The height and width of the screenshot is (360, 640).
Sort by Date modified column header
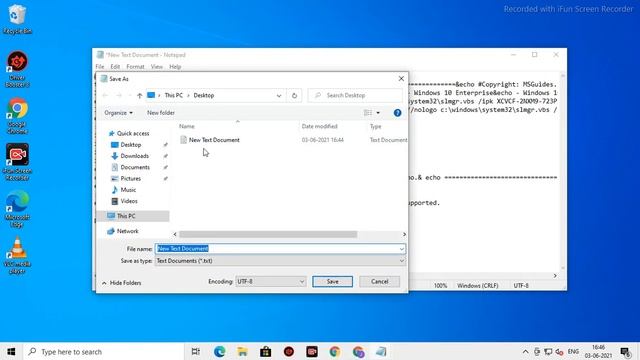[x=320, y=127]
